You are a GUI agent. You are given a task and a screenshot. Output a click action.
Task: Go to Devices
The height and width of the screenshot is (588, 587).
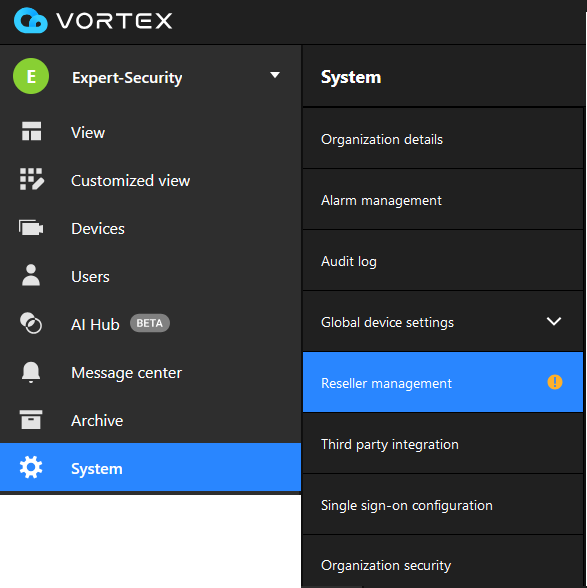[150, 228]
